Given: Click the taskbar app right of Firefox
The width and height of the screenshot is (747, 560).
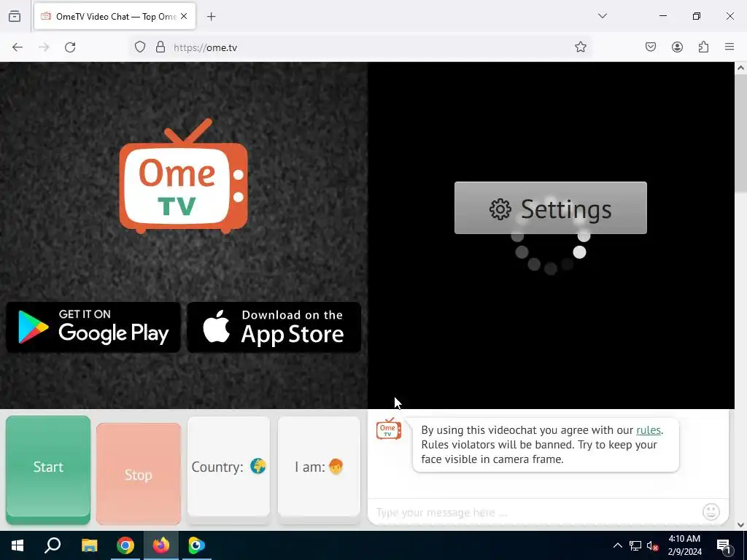Looking at the screenshot, I should coord(196,545).
